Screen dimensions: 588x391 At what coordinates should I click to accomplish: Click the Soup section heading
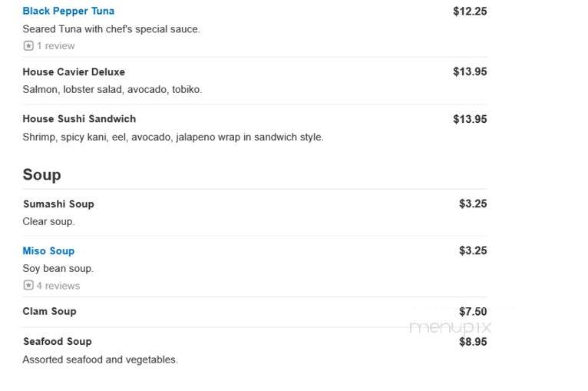tap(41, 174)
